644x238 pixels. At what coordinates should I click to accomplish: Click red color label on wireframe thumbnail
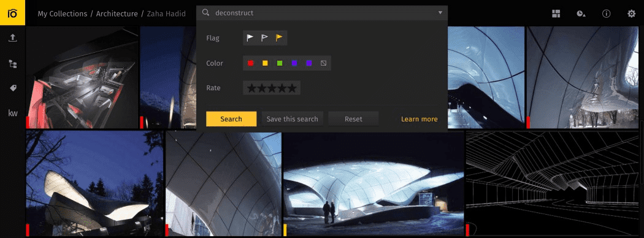point(467,230)
